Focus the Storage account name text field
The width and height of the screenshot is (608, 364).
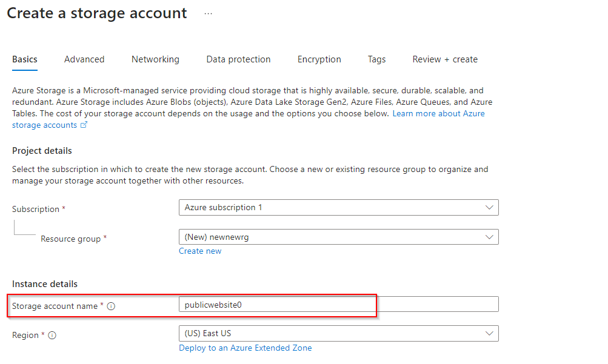pos(338,305)
